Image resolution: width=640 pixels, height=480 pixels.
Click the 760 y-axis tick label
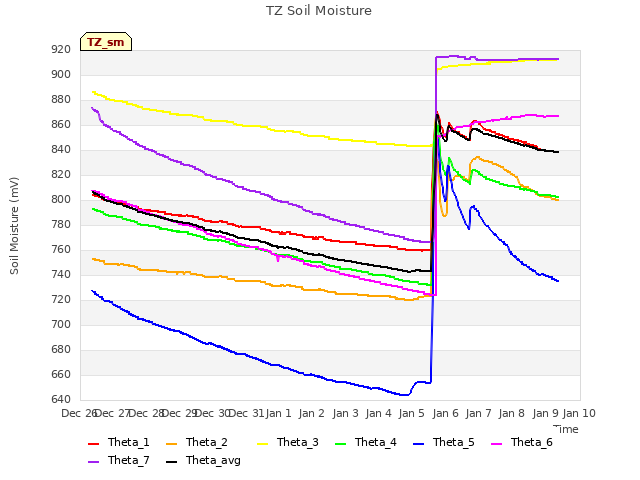pos(61,249)
